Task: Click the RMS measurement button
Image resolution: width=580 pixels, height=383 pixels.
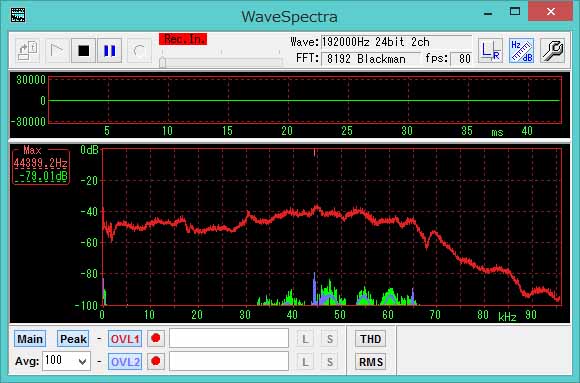Action: (370, 362)
